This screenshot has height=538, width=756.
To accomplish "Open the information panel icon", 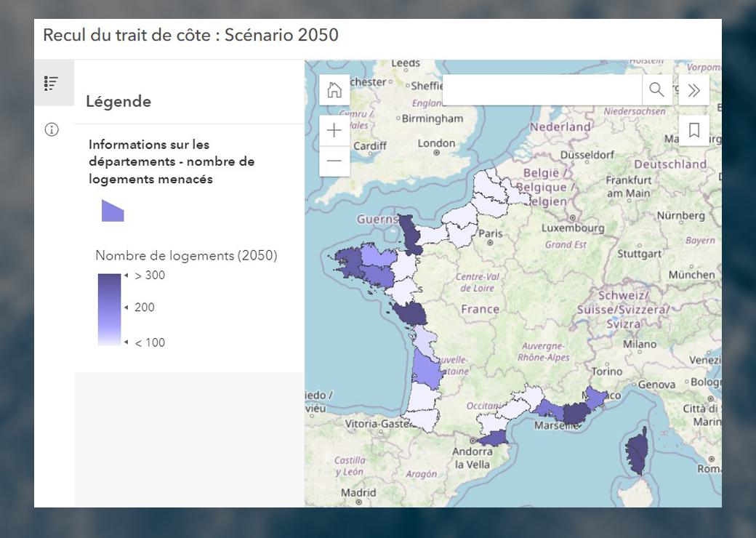I will pos(51,130).
